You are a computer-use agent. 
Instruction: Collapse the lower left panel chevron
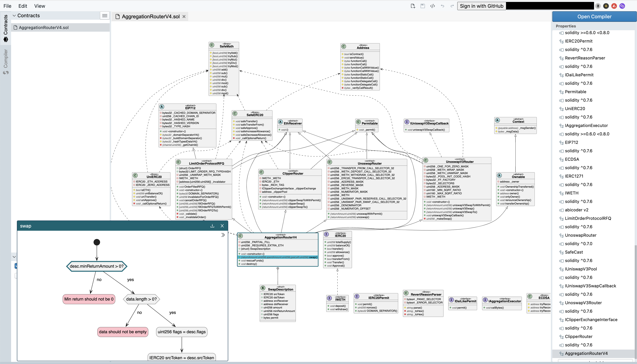(x=14, y=257)
